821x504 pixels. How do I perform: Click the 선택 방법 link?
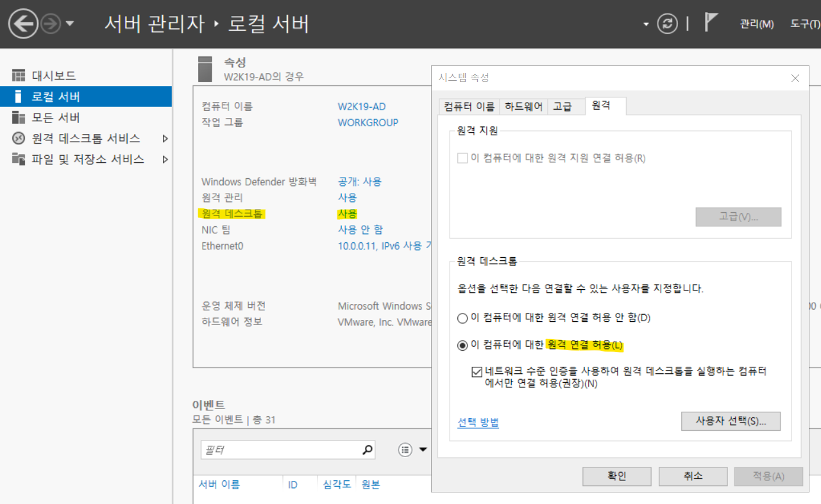[478, 421]
